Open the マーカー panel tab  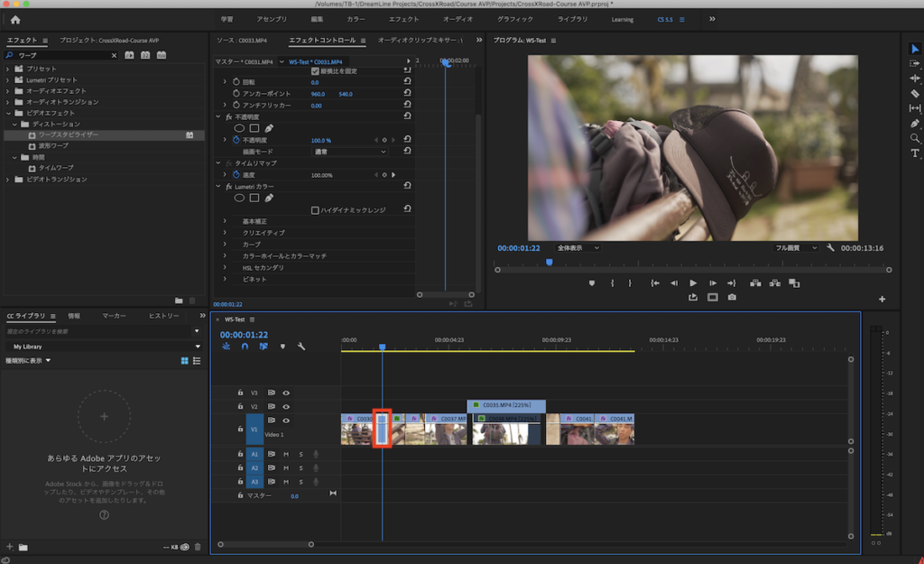(114, 316)
